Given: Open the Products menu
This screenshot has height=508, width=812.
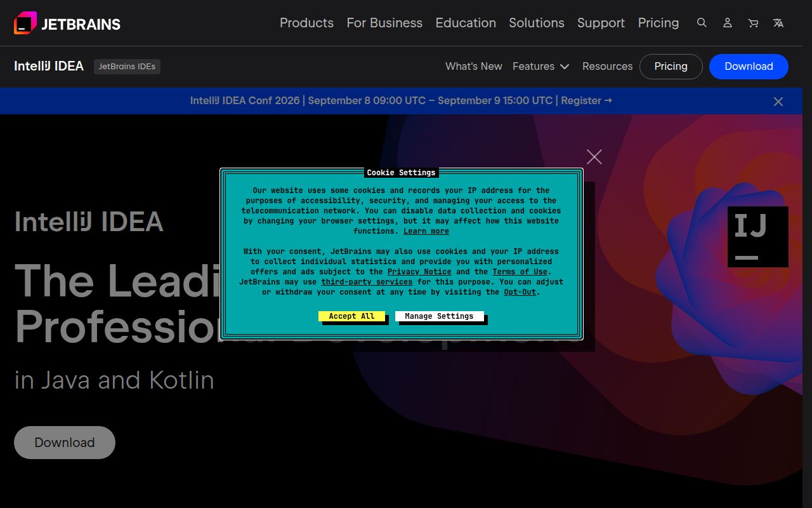Looking at the screenshot, I should (306, 23).
